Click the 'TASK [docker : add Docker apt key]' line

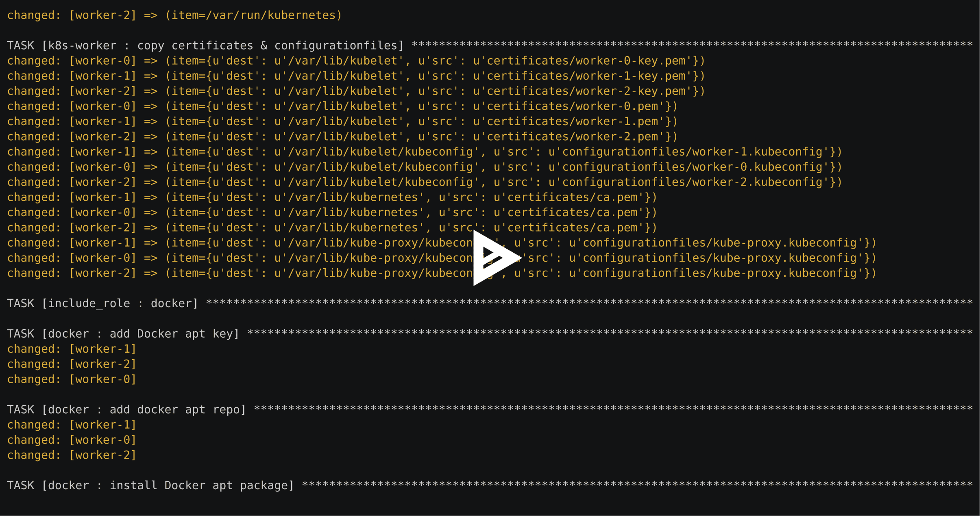(490, 334)
